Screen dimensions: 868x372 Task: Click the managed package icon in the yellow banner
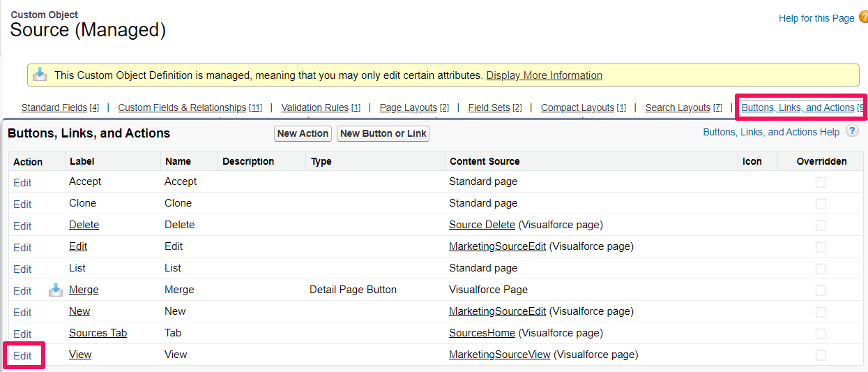pyautogui.click(x=40, y=75)
